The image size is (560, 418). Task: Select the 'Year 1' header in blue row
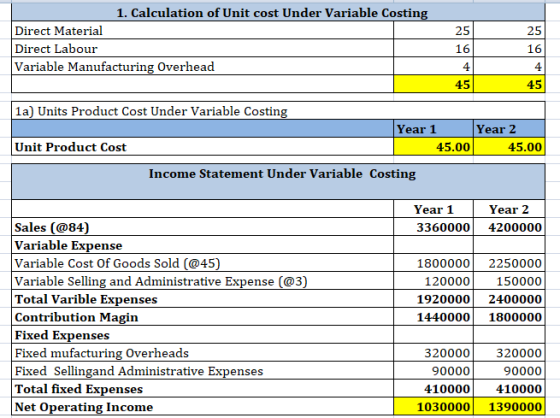tap(434, 129)
